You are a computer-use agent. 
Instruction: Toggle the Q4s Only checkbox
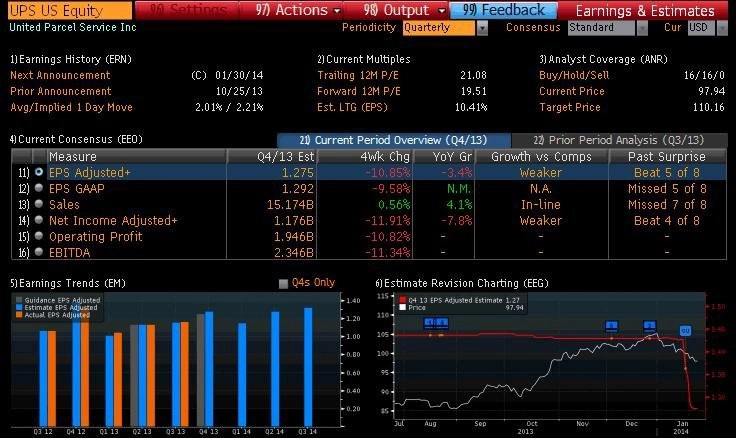283,283
